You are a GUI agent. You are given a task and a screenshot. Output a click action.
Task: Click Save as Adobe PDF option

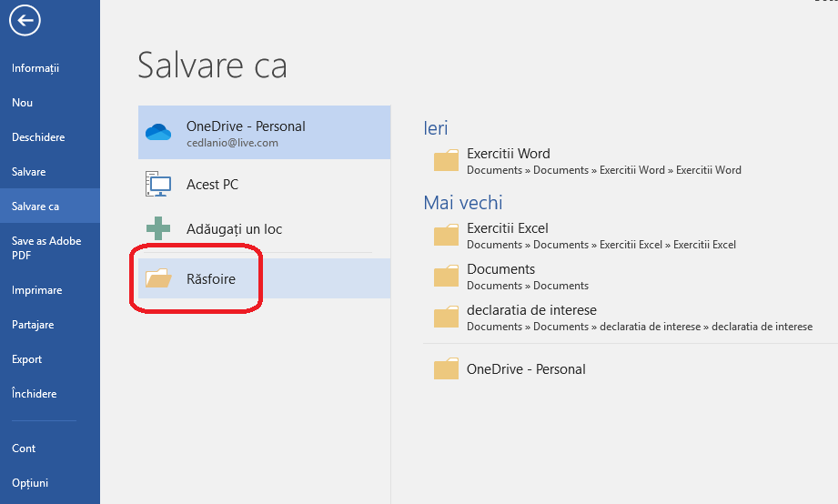46,248
